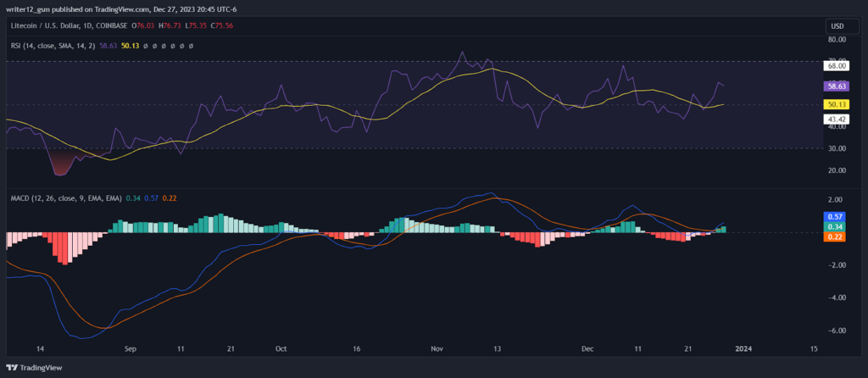Screen dimensions: 868x378
Task: Click the RSI indicator title
Action: point(53,46)
